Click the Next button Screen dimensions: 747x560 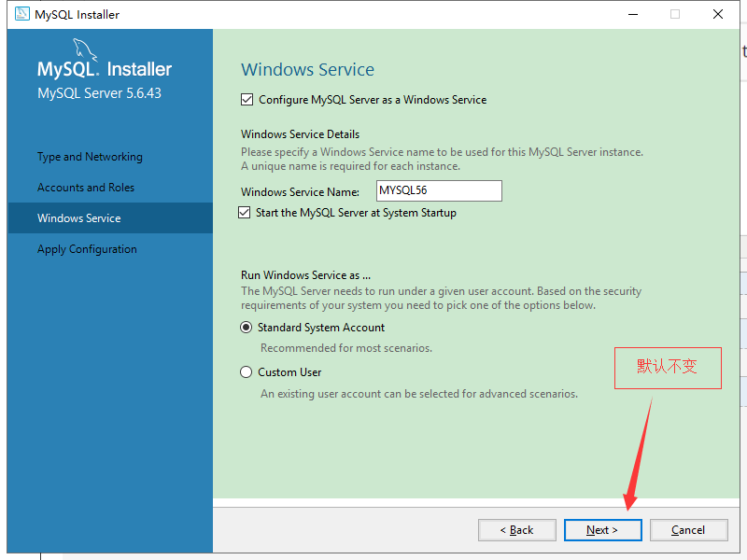click(602, 530)
